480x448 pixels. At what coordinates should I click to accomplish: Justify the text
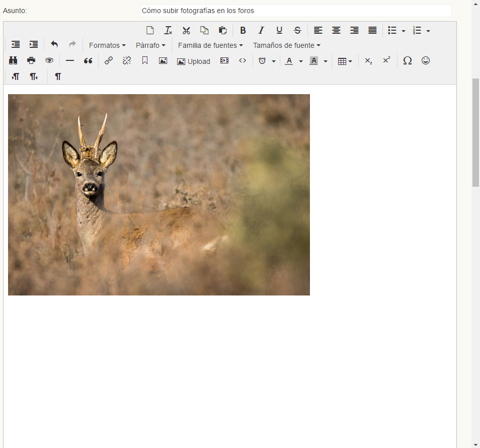point(372,30)
